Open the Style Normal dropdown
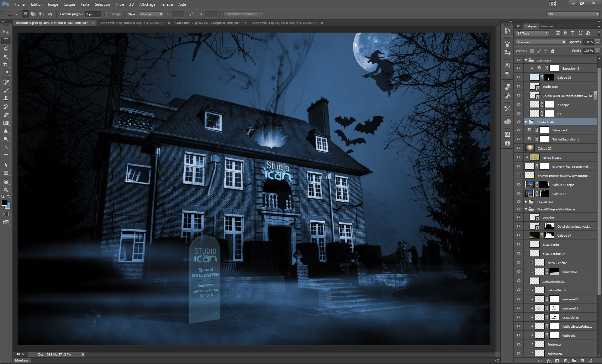This screenshot has width=602, height=364. coord(151,14)
